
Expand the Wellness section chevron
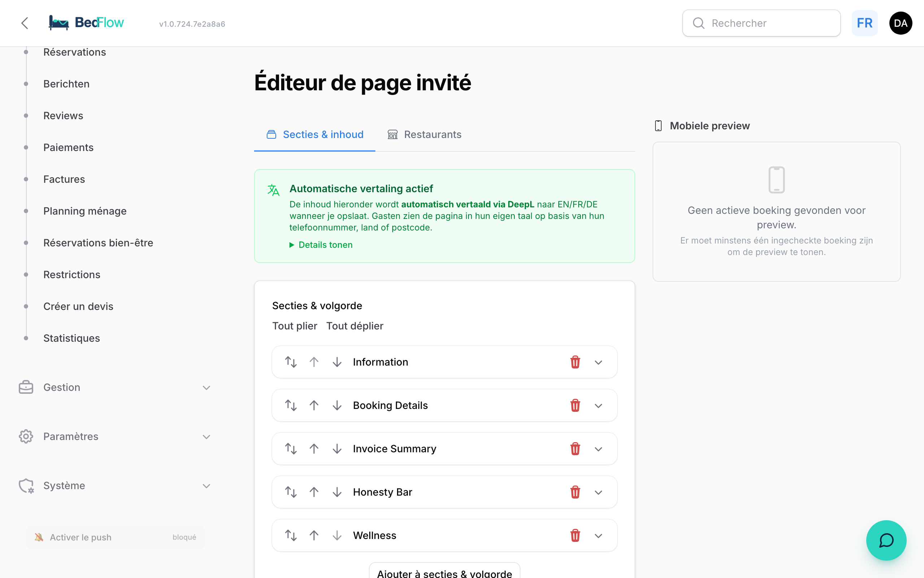tap(598, 536)
